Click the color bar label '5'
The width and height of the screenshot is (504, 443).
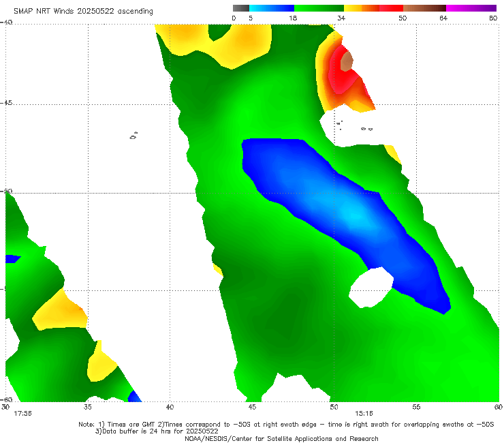click(x=251, y=18)
